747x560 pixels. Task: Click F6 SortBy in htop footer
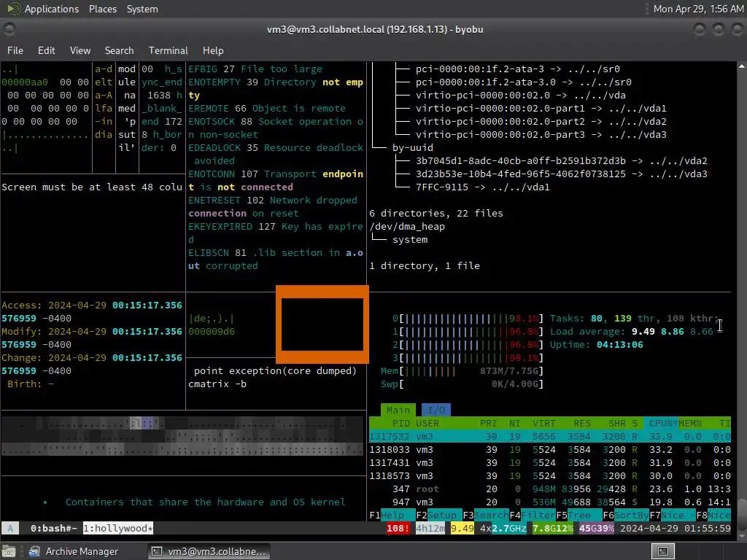point(625,516)
